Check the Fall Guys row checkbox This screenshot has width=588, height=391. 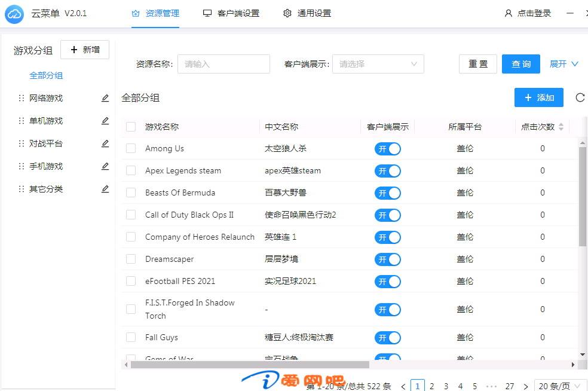tap(131, 338)
